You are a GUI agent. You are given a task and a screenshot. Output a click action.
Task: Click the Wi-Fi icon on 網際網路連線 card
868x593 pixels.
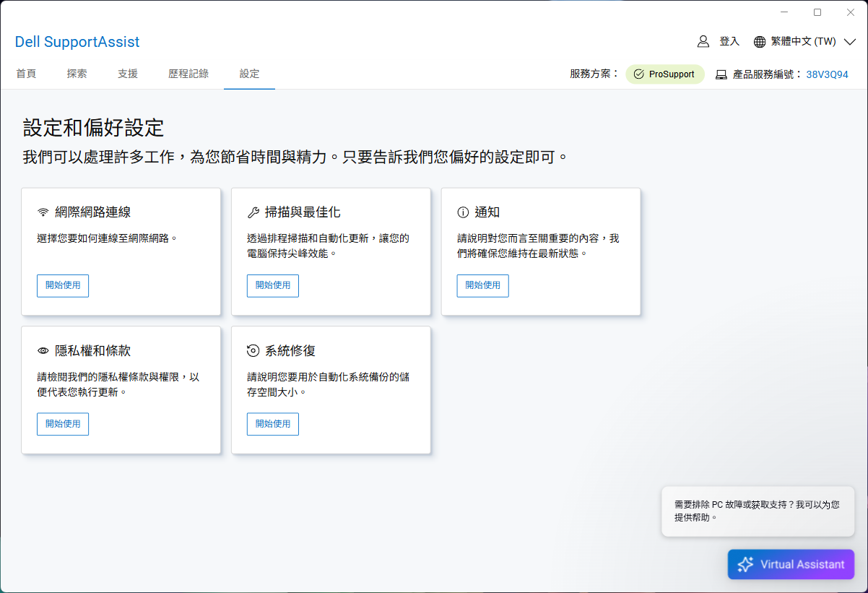pos(43,212)
